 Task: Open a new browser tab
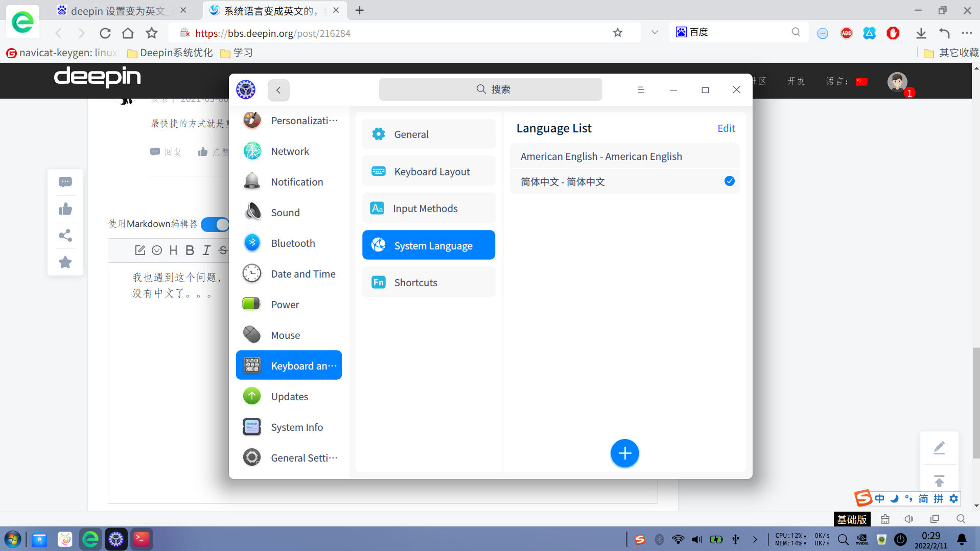point(359,10)
